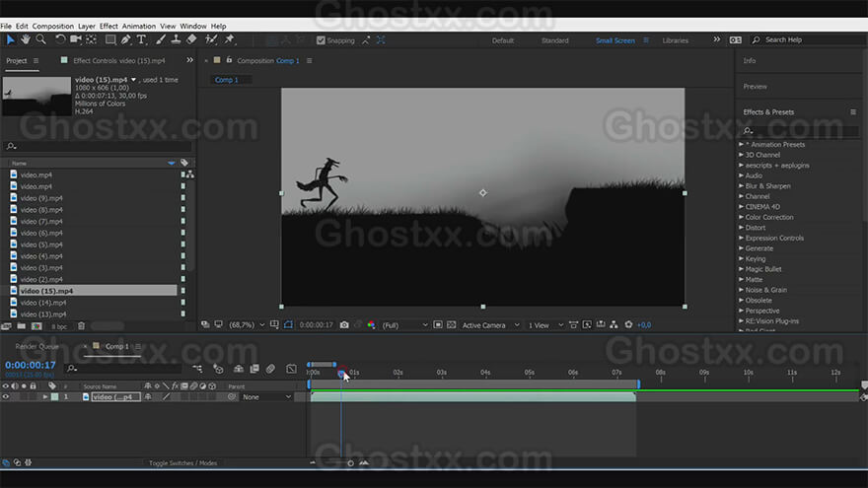Open the Parent None dropdown for layer 1
Screen dimensions: 868x488
click(x=267, y=396)
